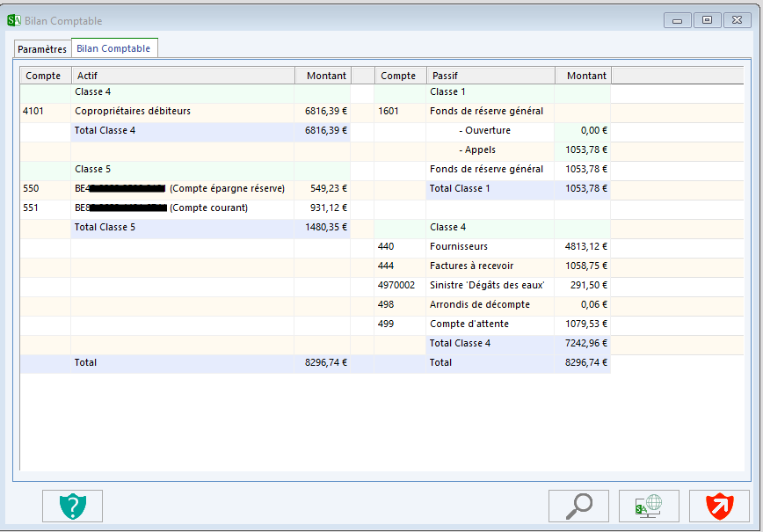This screenshot has width=763, height=532.
Task: Click the 1053,78 € amount beside Total Classe 1
Action: click(x=586, y=188)
